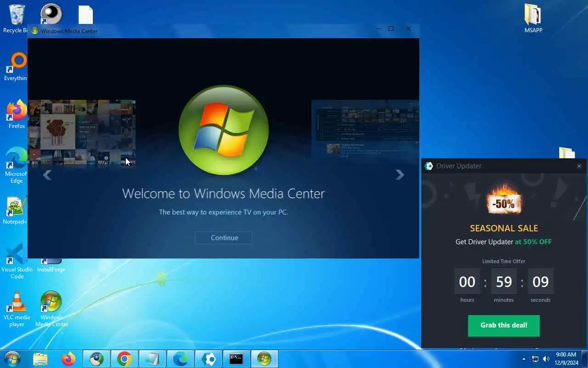This screenshot has width=588, height=368.
Task: Open the clock showing 9:00 AM
Action: pyautogui.click(x=566, y=359)
